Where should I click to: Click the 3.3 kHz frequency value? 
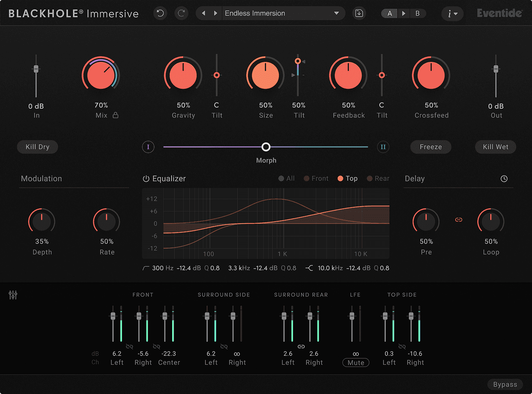pyautogui.click(x=239, y=268)
